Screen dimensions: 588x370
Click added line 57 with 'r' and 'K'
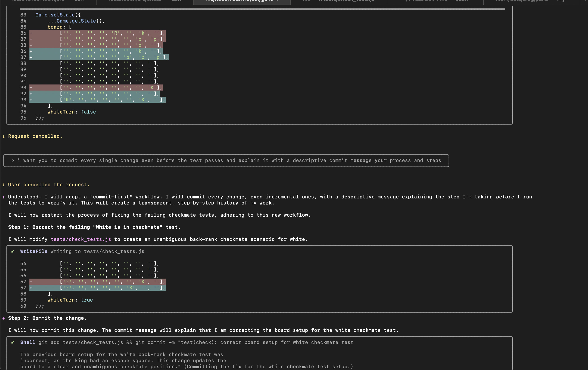pyautogui.click(x=97, y=288)
